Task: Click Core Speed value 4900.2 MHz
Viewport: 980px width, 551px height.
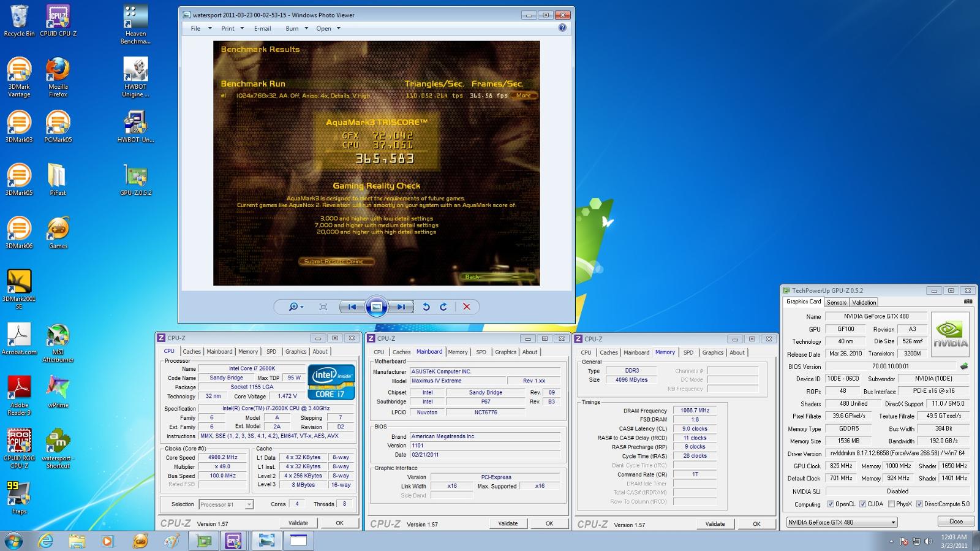Action: click(x=223, y=457)
